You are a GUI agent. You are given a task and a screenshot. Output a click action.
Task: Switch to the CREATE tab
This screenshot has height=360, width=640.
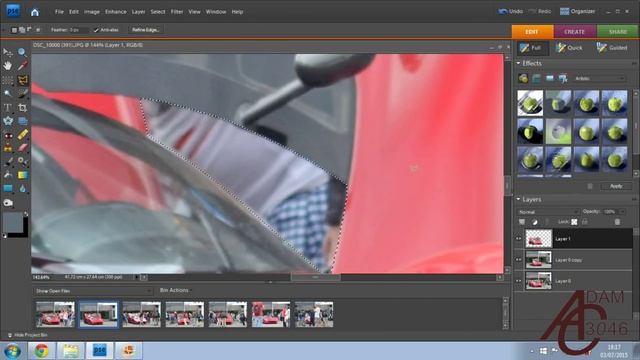point(575,31)
